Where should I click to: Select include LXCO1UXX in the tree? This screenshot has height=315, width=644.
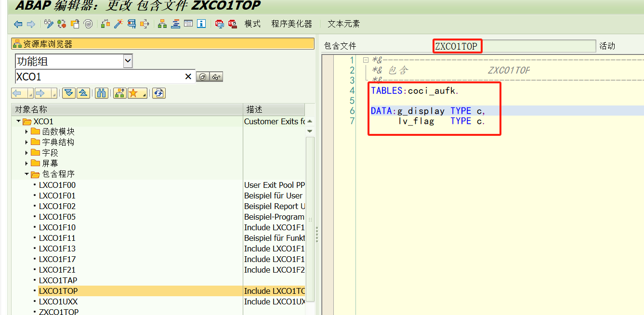click(58, 302)
